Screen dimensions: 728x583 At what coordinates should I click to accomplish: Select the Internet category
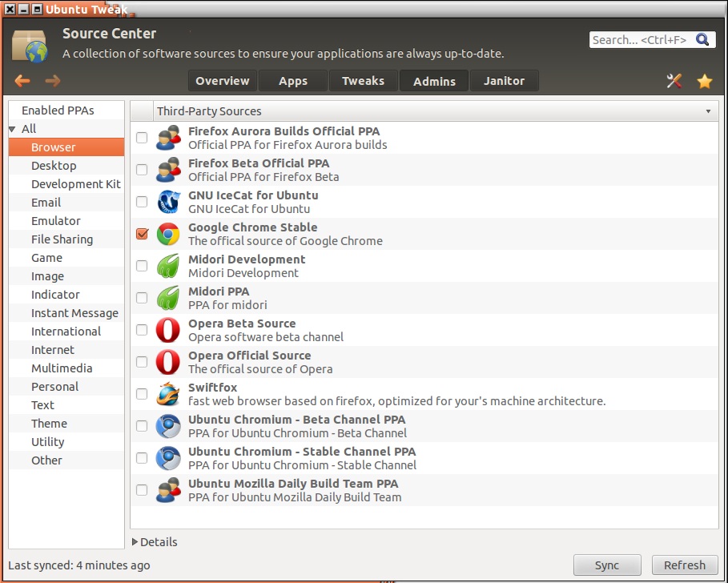[66, 350]
